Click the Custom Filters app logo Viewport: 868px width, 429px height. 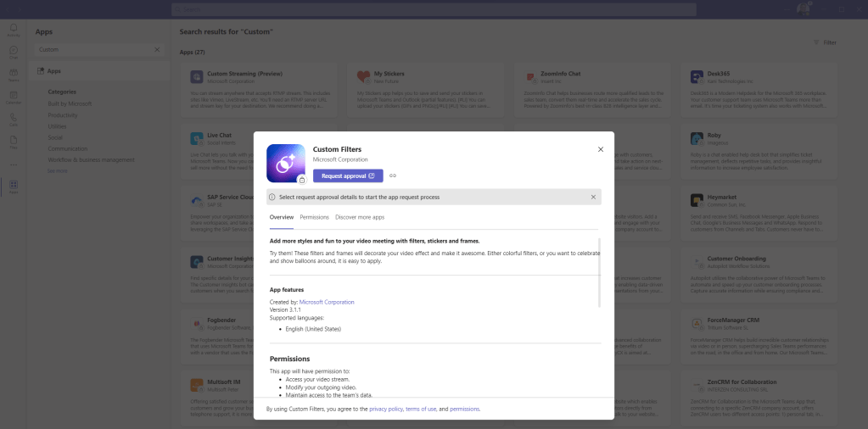pos(287,163)
